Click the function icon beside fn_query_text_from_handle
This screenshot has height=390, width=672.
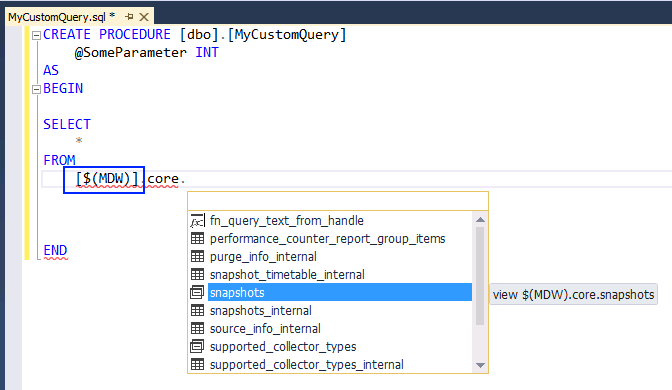pyautogui.click(x=197, y=221)
